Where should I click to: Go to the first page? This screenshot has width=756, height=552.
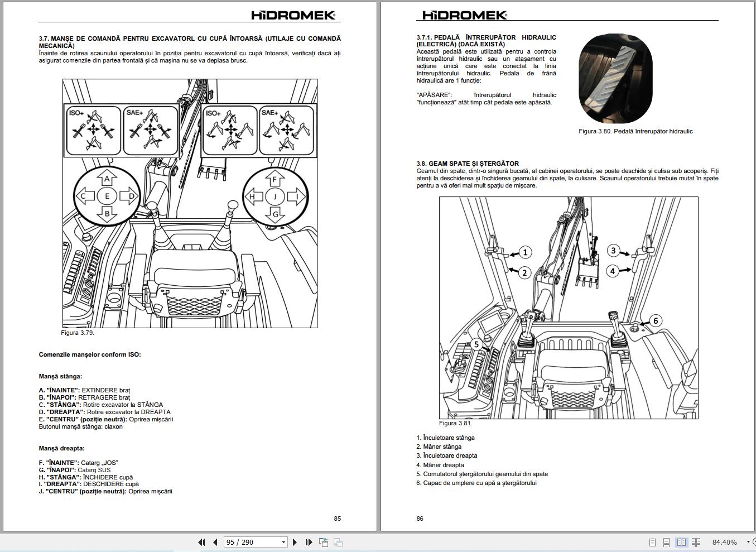(x=201, y=542)
